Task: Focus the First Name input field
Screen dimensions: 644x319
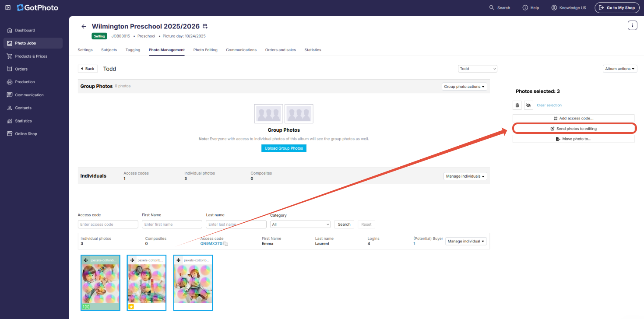Action: point(172,224)
